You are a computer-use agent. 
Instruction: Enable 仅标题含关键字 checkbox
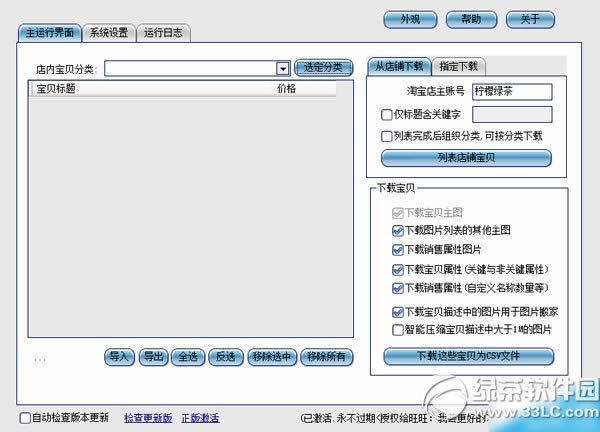pyautogui.click(x=386, y=114)
